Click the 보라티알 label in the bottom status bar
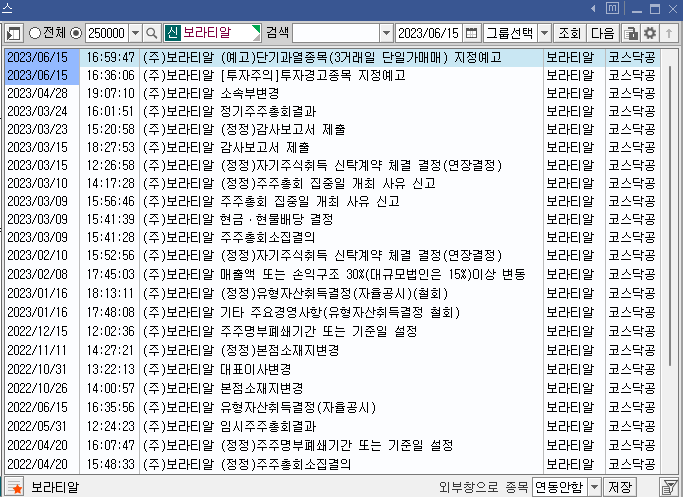Screen dimensions: 683x497 [x=55, y=487]
